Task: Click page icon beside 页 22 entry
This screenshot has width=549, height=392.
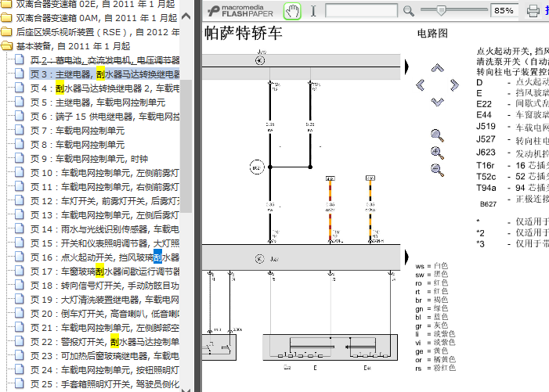Action: pyautogui.click(x=20, y=341)
